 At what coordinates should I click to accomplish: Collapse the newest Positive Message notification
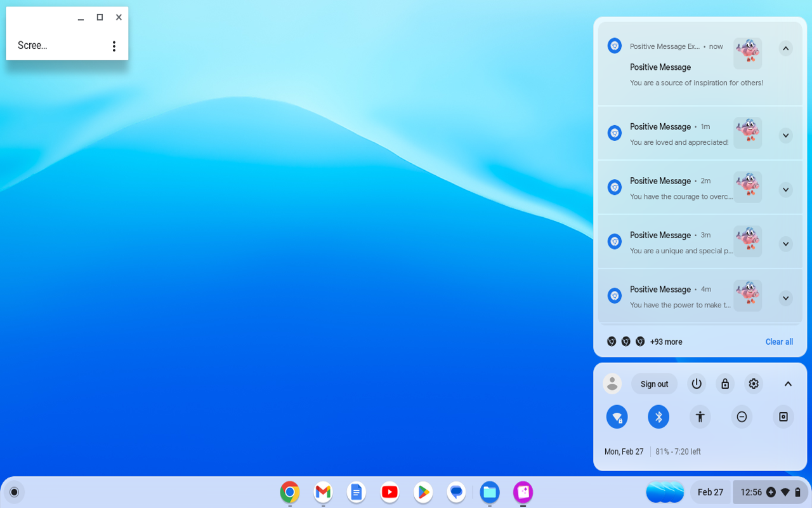tap(785, 48)
